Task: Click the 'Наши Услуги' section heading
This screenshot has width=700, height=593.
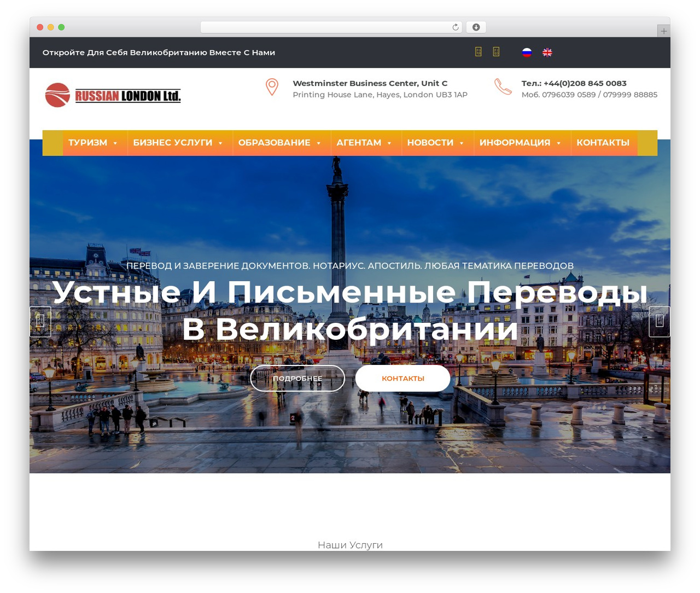Action: (350, 545)
